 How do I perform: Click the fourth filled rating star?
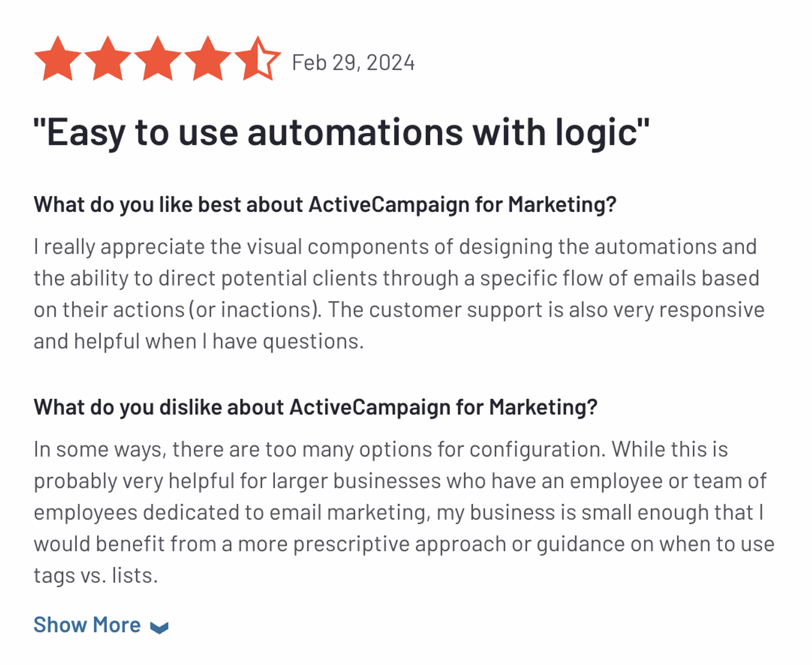[x=207, y=59]
